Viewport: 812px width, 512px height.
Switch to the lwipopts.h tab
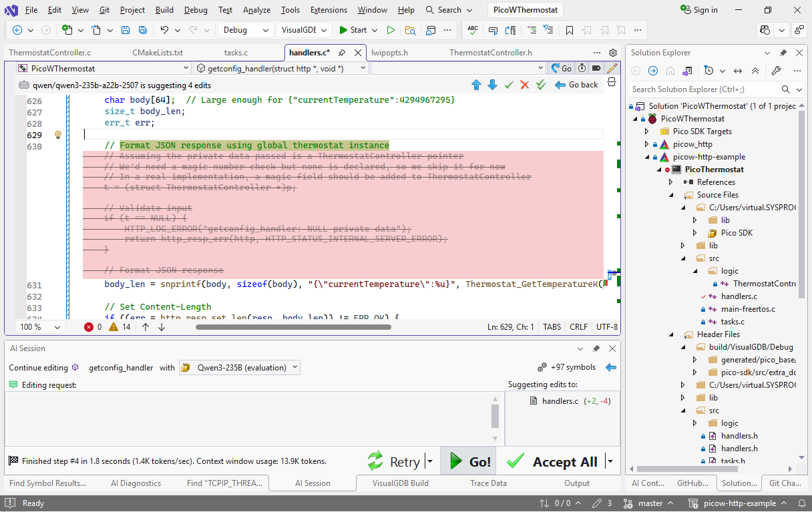point(389,53)
